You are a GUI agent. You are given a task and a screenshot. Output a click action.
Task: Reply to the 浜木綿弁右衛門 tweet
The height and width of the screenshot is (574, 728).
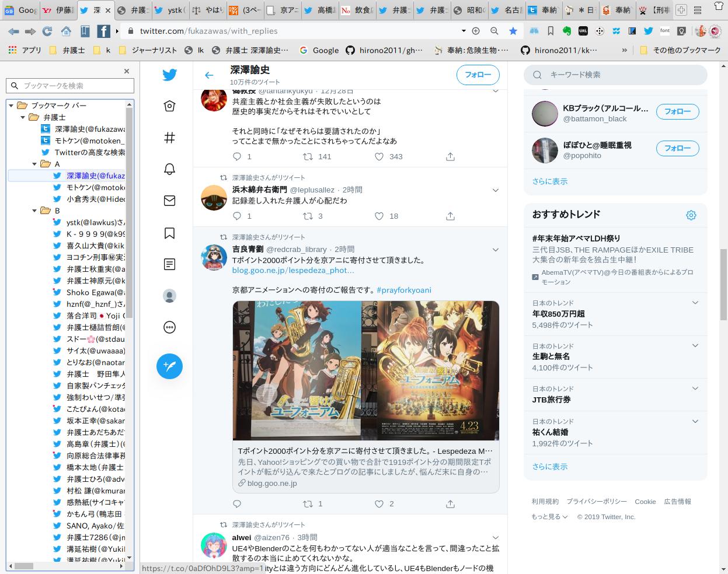(237, 216)
